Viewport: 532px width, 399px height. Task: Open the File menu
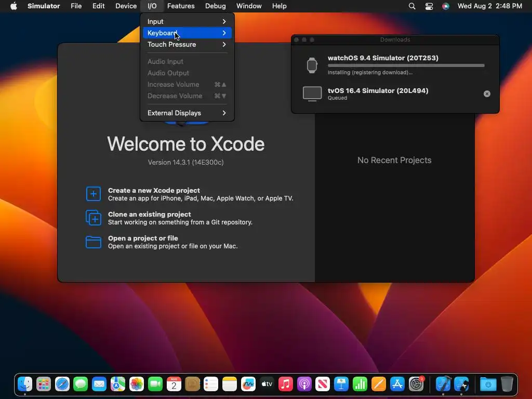(76, 6)
